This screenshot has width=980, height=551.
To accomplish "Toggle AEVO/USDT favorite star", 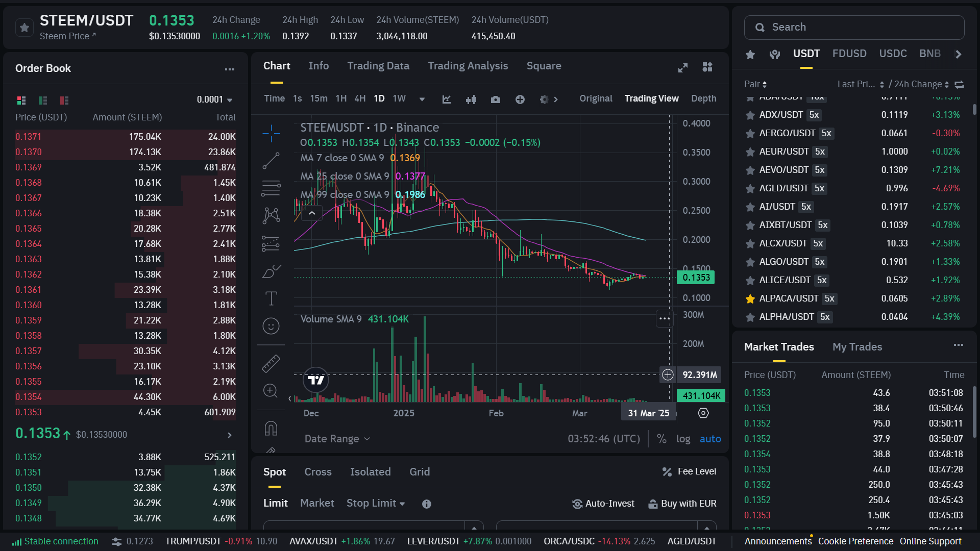I will tap(750, 170).
